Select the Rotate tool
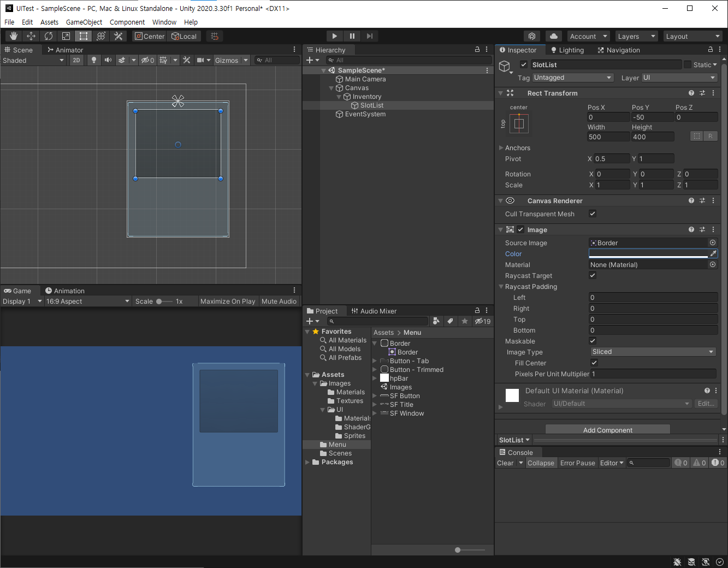 point(49,36)
